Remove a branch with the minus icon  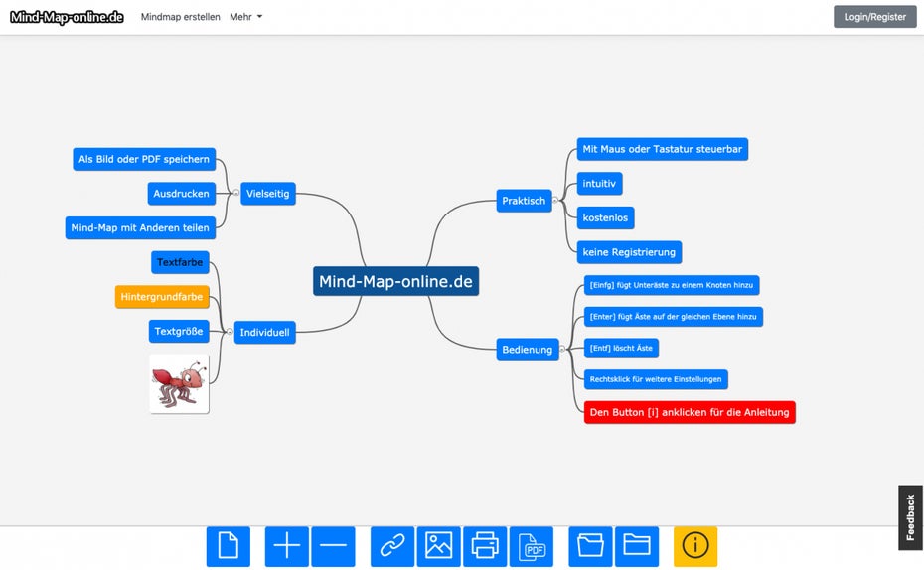pyautogui.click(x=333, y=546)
